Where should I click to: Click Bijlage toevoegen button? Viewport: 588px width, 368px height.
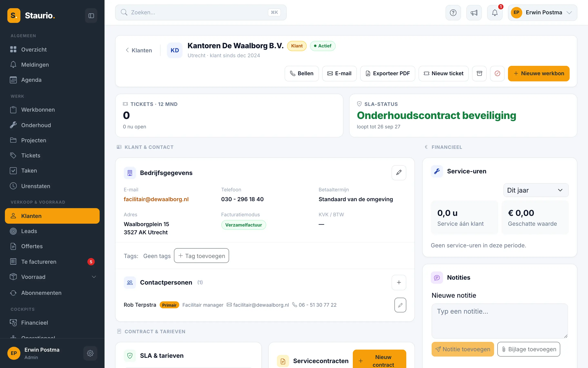coord(528,349)
